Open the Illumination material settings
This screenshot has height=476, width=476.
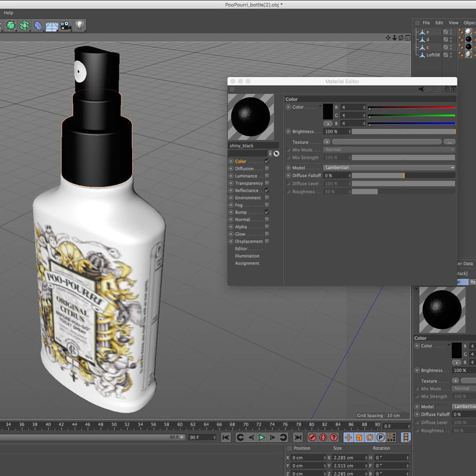247,256
